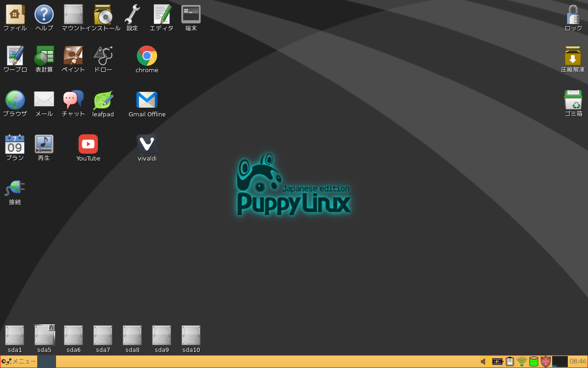
Task: Check the firewall shield icon in the tray
Action: click(x=546, y=361)
